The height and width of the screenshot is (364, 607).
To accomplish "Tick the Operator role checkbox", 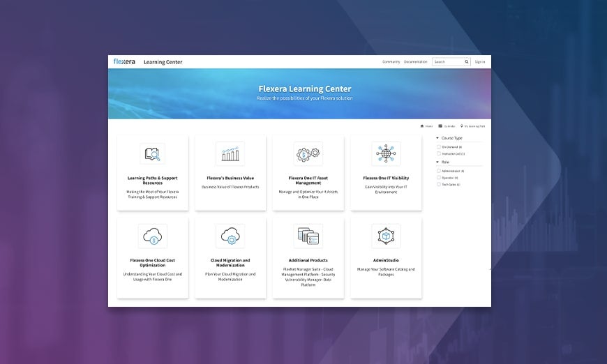I will [x=438, y=178].
